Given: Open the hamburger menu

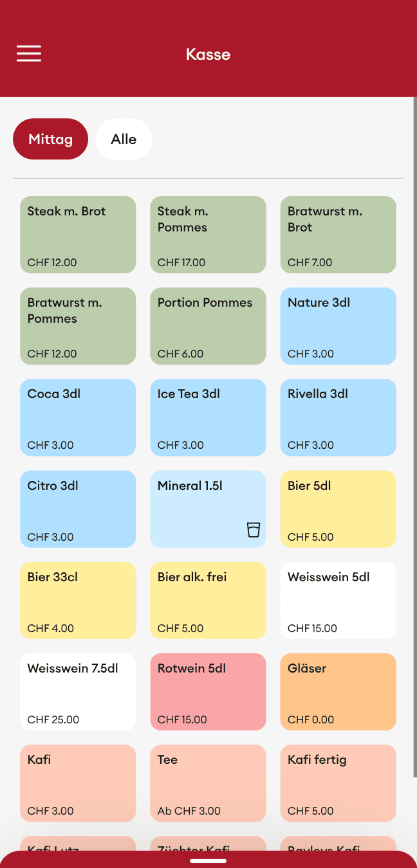Looking at the screenshot, I should tap(29, 54).
